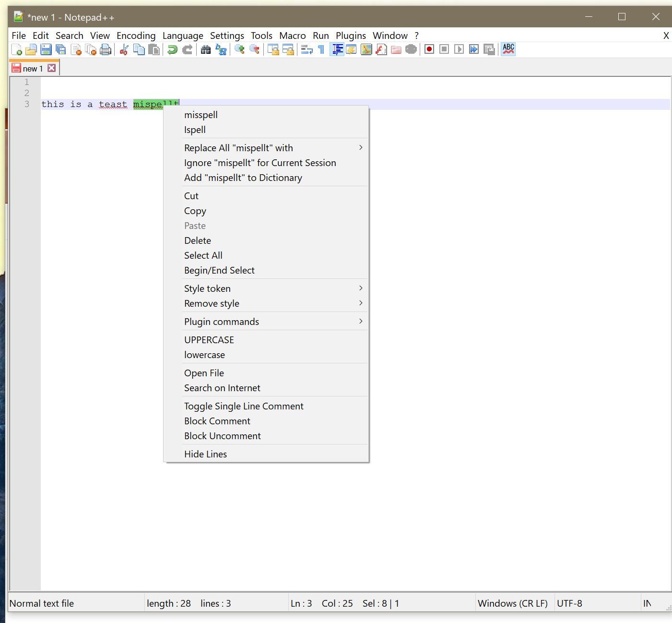Open Find with the binoculars icon
Image resolution: width=672 pixels, height=623 pixels.
(x=206, y=49)
